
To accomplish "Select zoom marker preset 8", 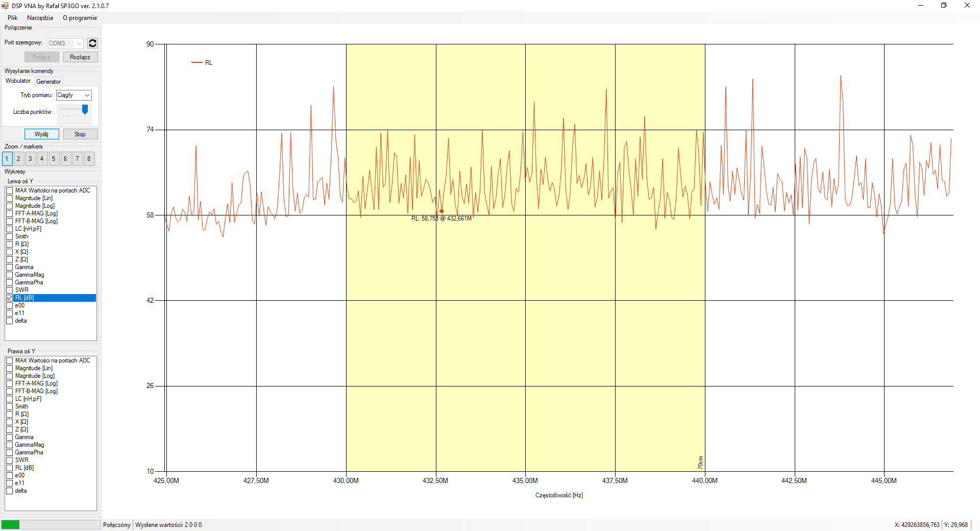I will pyautogui.click(x=89, y=159).
